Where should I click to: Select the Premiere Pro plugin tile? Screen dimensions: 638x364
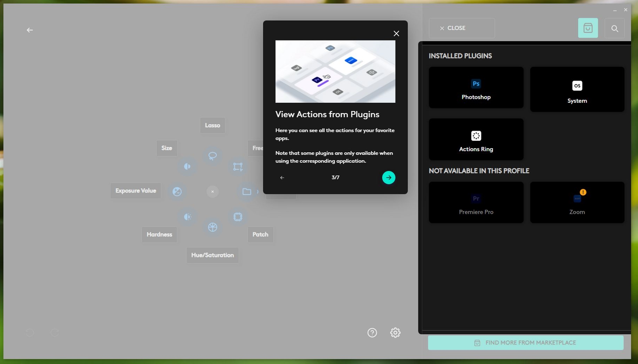coord(476,203)
